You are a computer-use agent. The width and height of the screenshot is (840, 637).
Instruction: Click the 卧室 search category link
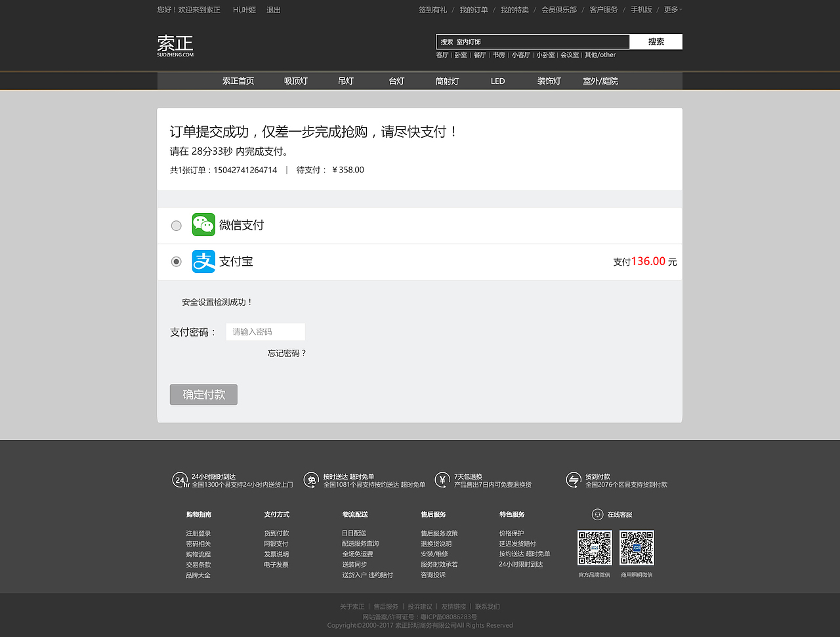pyautogui.click(x=461, y=55)
